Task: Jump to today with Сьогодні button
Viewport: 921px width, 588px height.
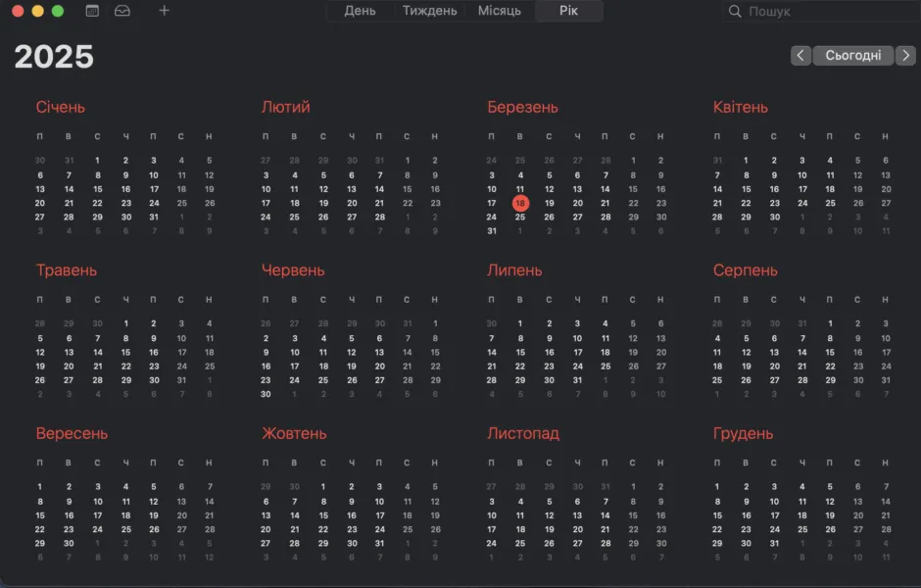Action: coord(852,55)
